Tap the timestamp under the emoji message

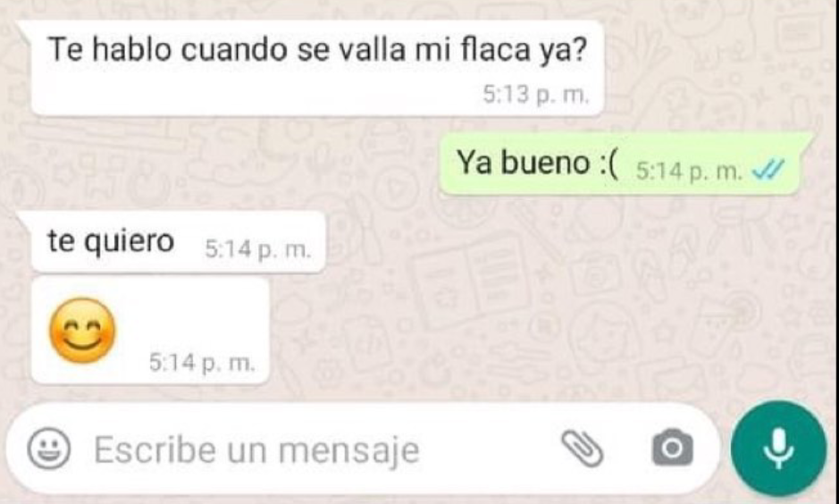click(x=202, y=364)
